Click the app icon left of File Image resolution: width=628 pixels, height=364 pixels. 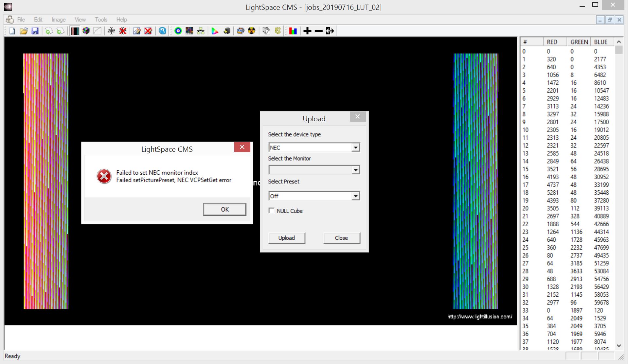tap(9, 20)
